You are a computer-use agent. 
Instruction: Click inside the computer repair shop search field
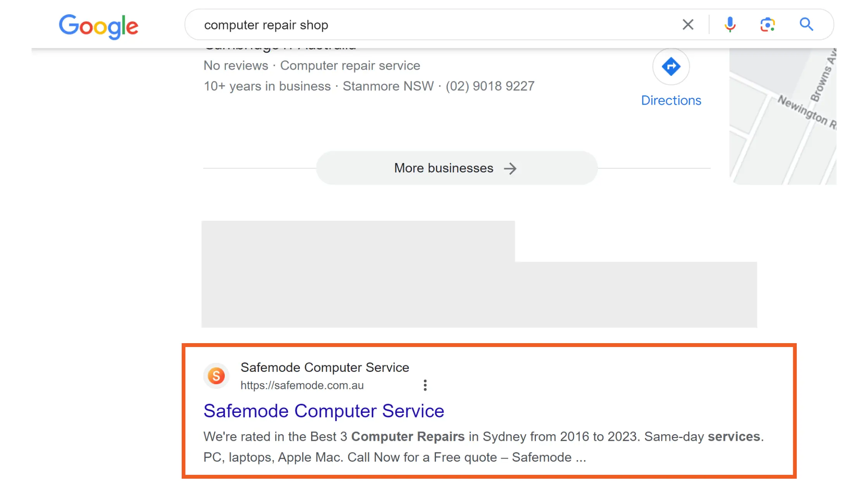pos(426,25)
